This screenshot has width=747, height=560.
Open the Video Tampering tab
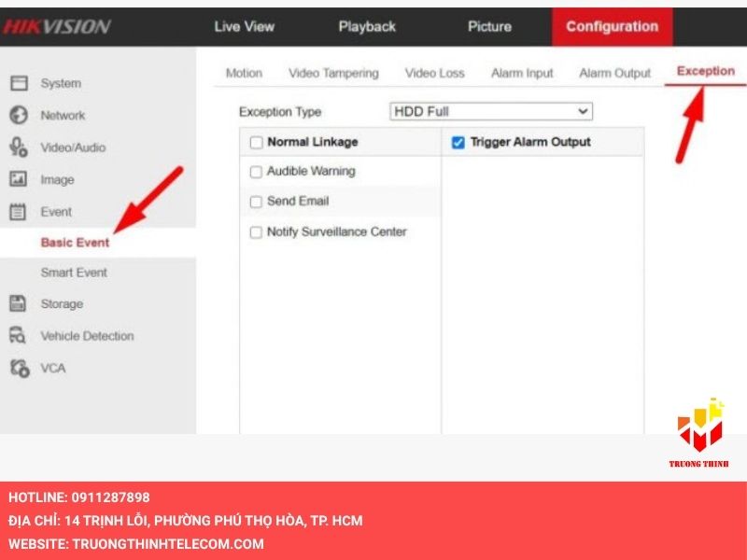333,74
